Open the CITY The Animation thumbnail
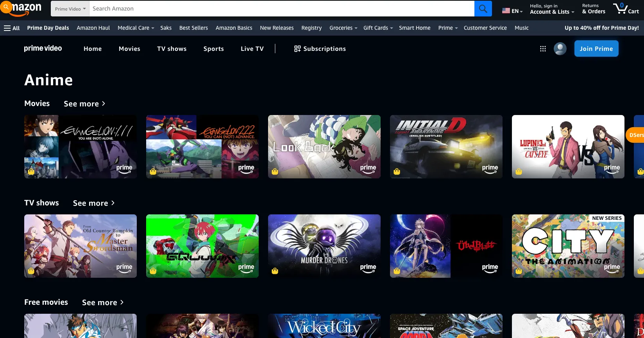This screenshot has width=644, height=338. click(568, 246)
